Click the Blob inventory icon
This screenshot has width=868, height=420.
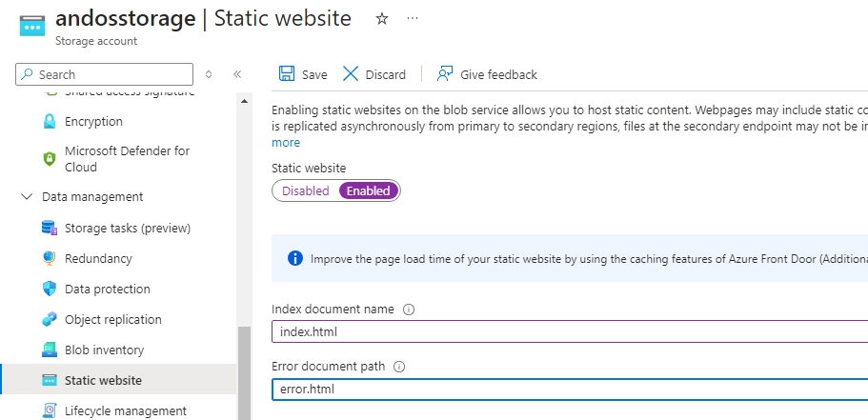50,350
